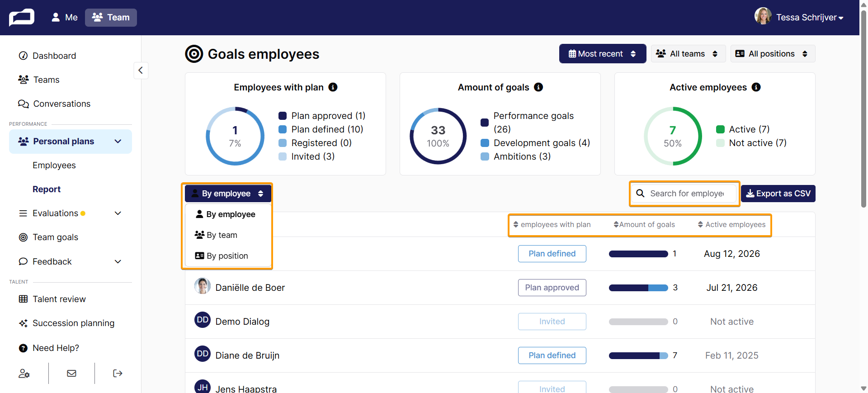Sort by Active employees column

coord(732,225)
